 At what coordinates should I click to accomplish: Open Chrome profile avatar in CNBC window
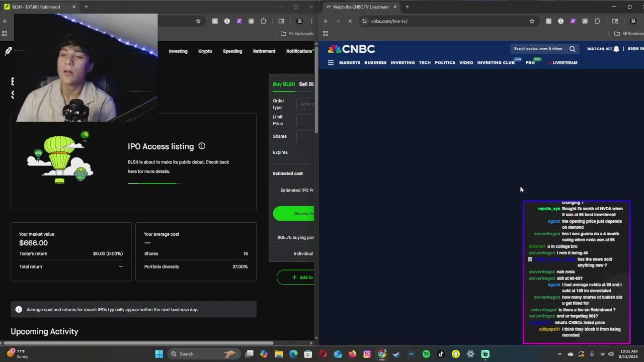pos(633,21)
